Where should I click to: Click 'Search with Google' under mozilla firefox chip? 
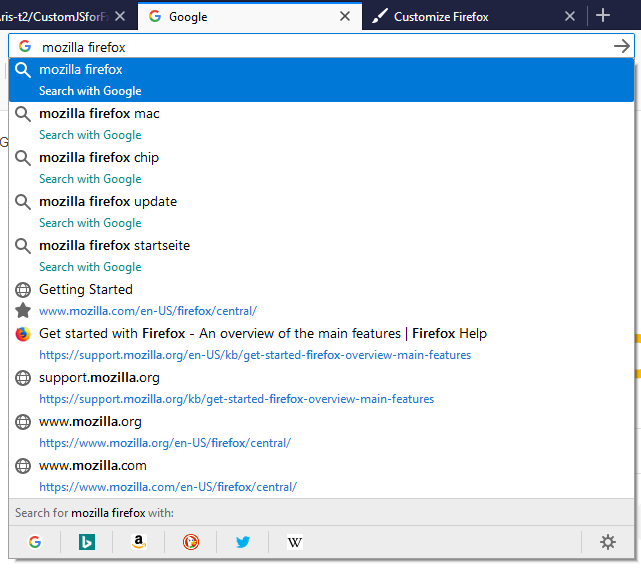[x=90, y=179]
